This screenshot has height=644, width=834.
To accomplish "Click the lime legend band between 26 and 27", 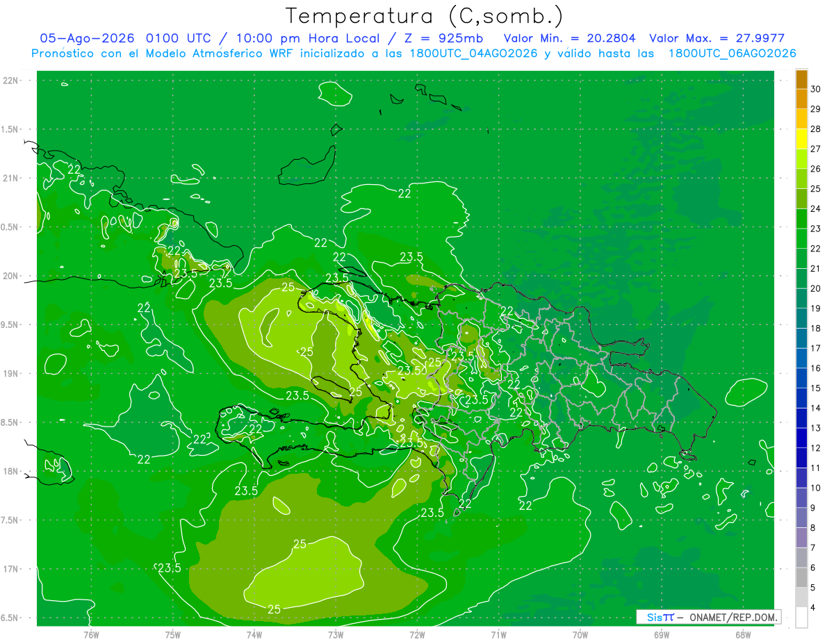I will 801,159.
